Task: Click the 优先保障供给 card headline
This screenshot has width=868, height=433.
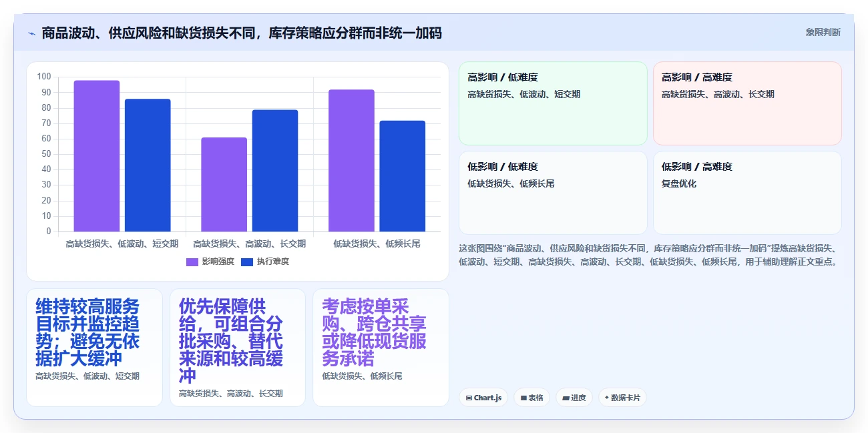Action: 231,341
